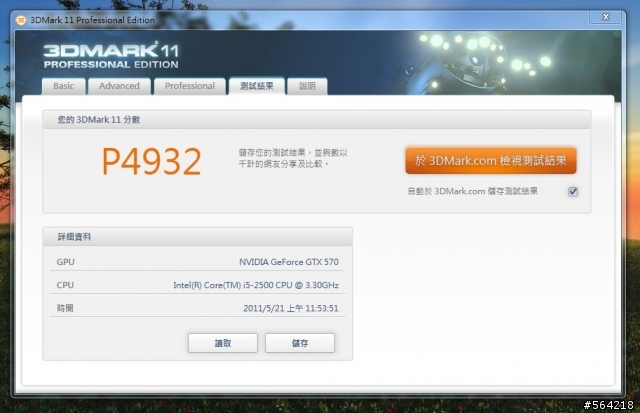Go to the 測試結果 results tab
This screenshot has width=640, height=413.
[257, 86]
